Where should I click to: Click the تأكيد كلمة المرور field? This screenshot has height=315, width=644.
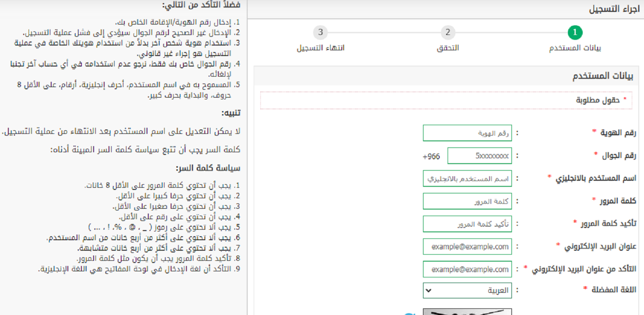click(x=467, y=224)
